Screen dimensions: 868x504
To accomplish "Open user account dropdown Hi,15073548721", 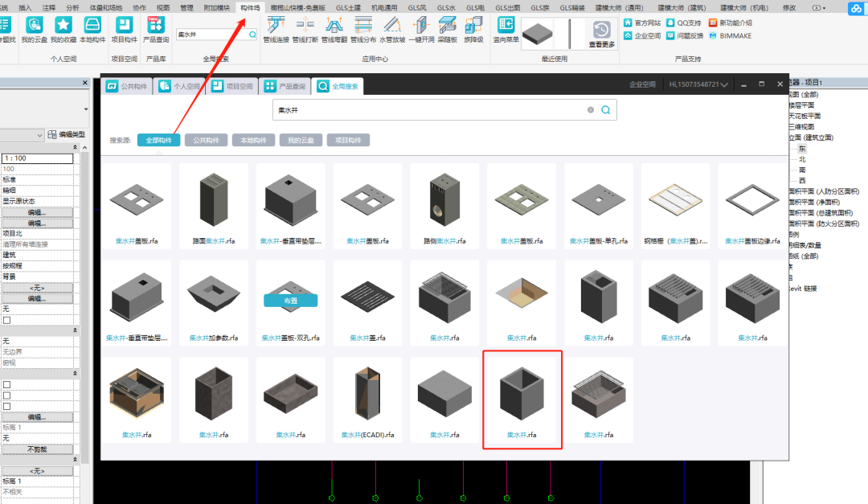I will point(698,84).
